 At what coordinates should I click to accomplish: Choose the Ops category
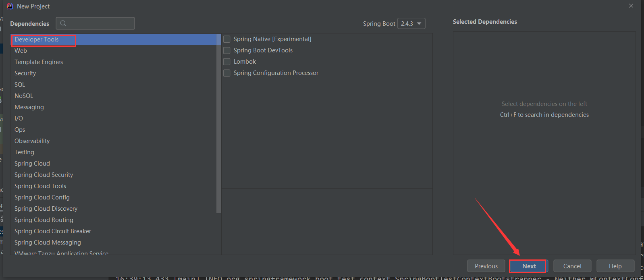coord(113,130)
